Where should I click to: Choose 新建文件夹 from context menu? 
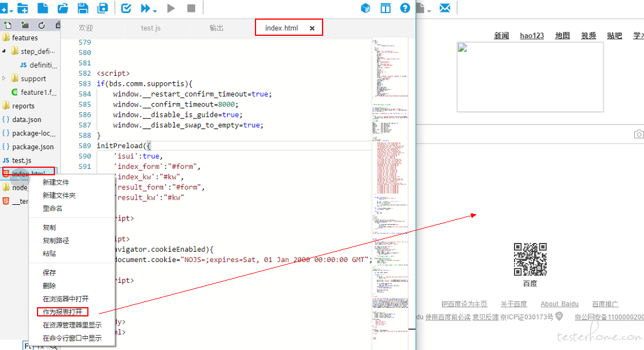tap(59, 195)
